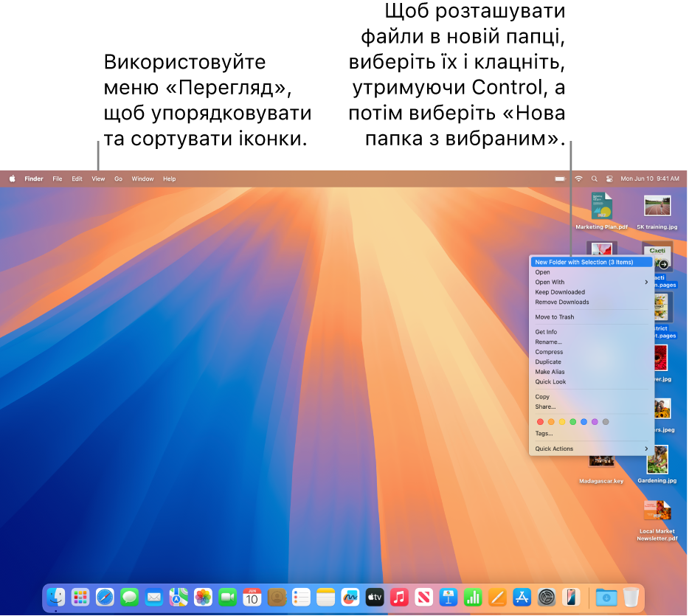Launch Pages from the Dock
Viewport: 689px width, 616px height.
coord(497,598)
